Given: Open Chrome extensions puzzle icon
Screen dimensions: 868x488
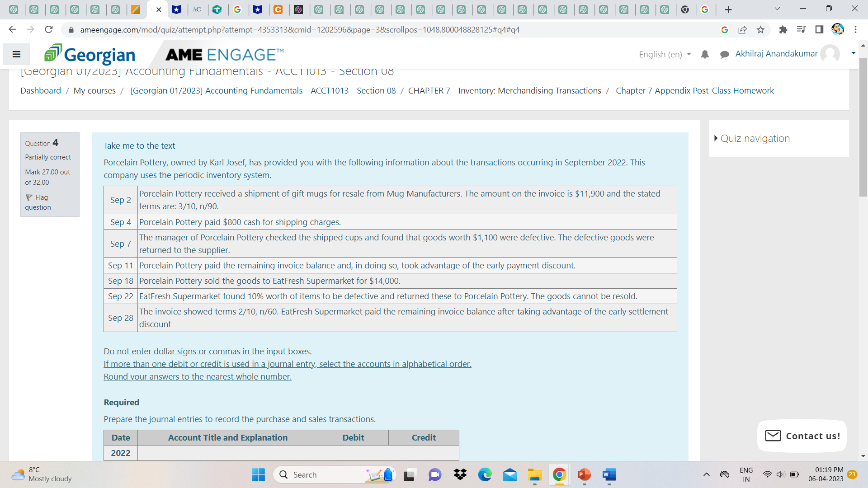Looking at the screenshot, I should click(x=783, y=30).
